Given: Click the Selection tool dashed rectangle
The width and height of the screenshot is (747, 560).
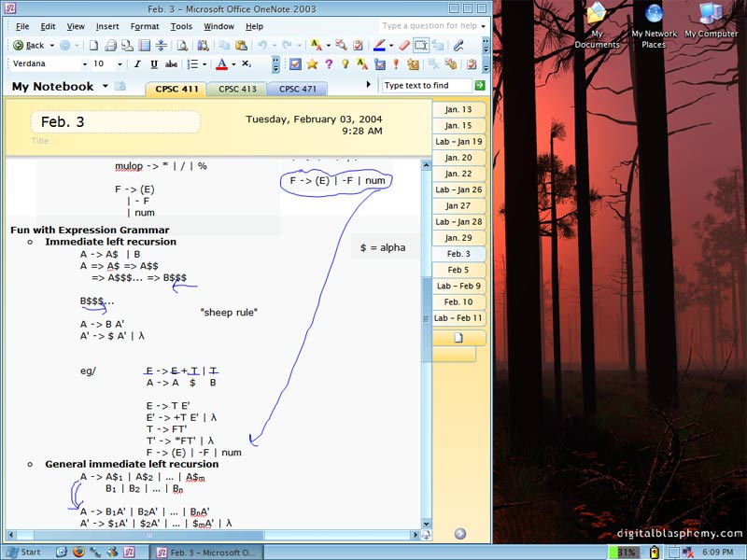Looking at the screenshot, I should coord(421,45).
